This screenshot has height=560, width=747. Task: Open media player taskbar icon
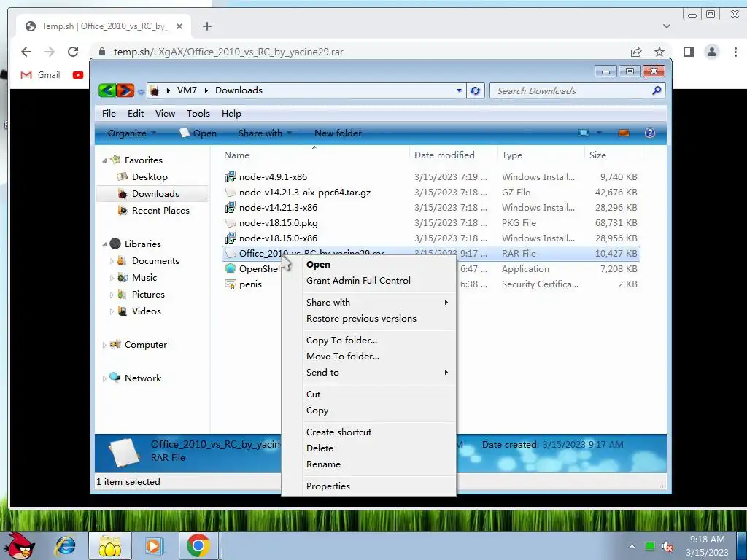tap(153, 545)
